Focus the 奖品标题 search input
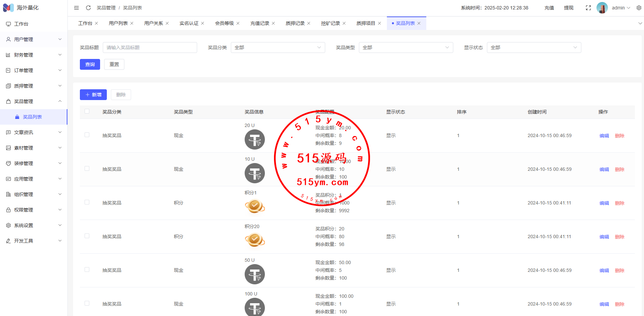Screen dimensions: 644x316 (x=150, y=48)
